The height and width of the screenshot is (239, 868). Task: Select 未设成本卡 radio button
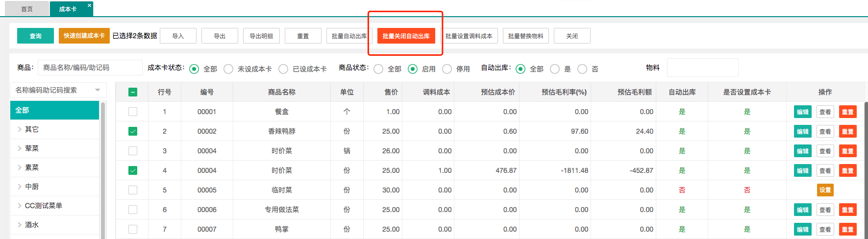tap(228, 69)
